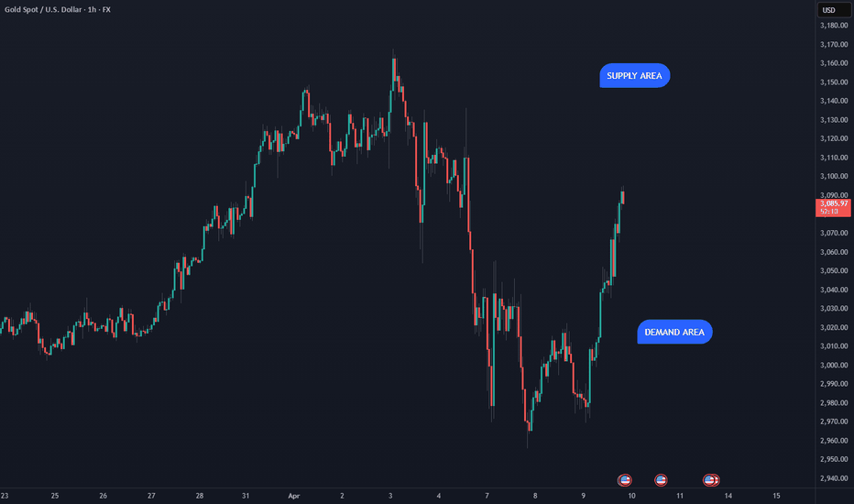Select the SUPPLY AREA label
This screenshot has width=854, height=504.
click(x=634, y=76)
